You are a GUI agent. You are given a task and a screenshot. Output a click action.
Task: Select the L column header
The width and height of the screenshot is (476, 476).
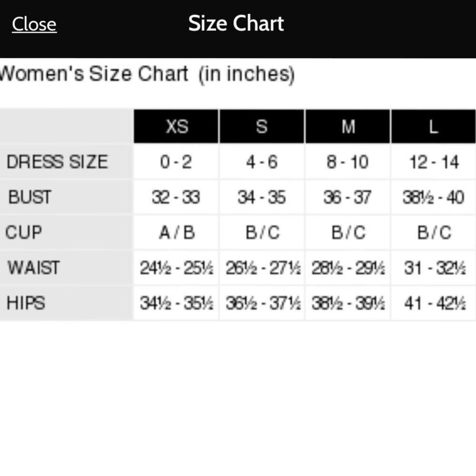433,127
